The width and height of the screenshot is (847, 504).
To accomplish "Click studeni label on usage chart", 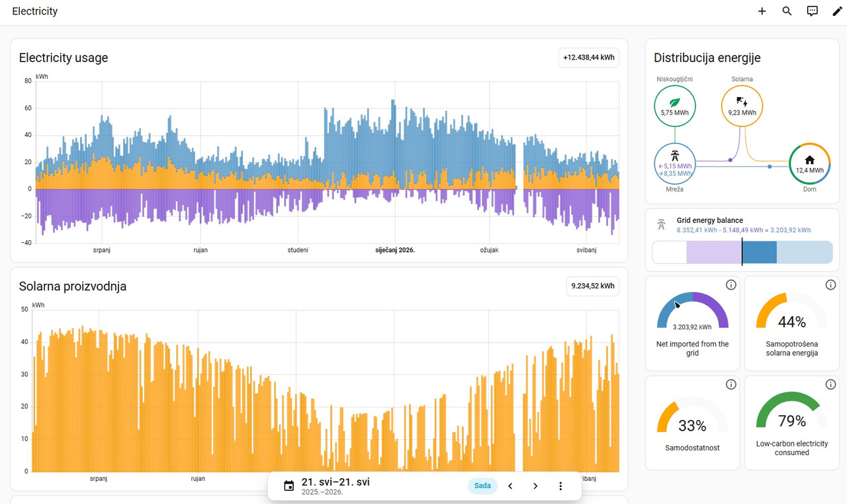I will coord(298,250).
